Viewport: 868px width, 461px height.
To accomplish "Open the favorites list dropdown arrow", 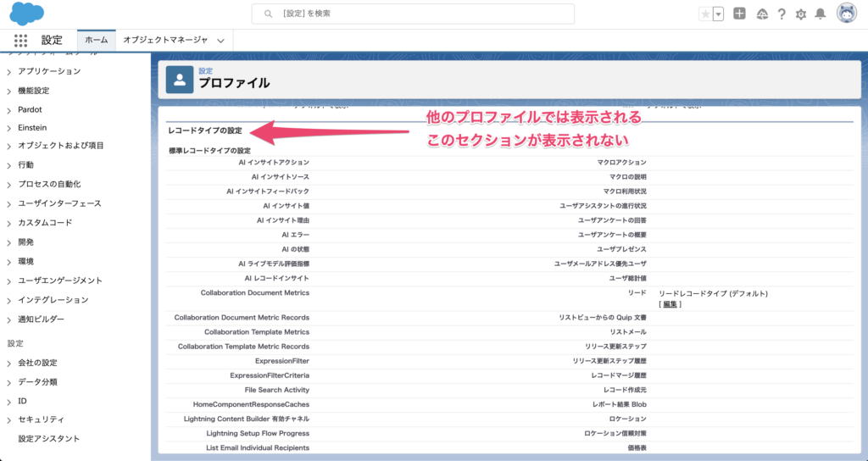I will pyautogui.click(x=719, y=14).
